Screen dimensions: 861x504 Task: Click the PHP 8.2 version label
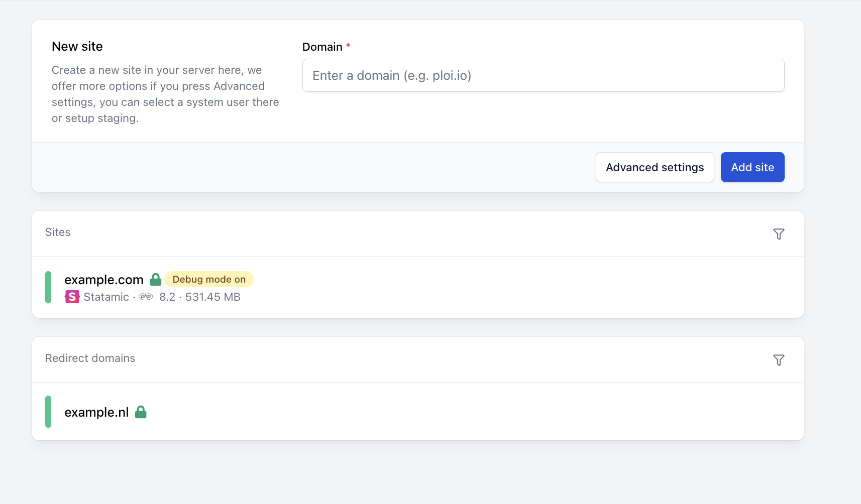(x=167, y=297)
